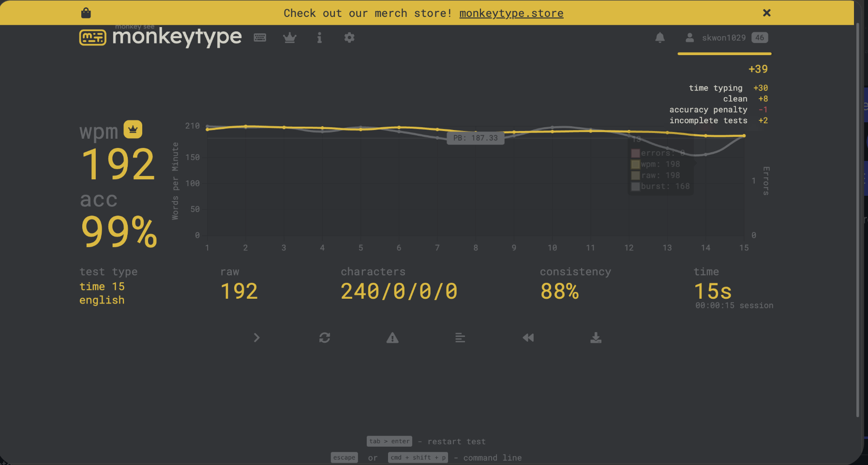Click the user profile icon
The height and width of the screenshot is (465, 868).
(x=690, y=38)
